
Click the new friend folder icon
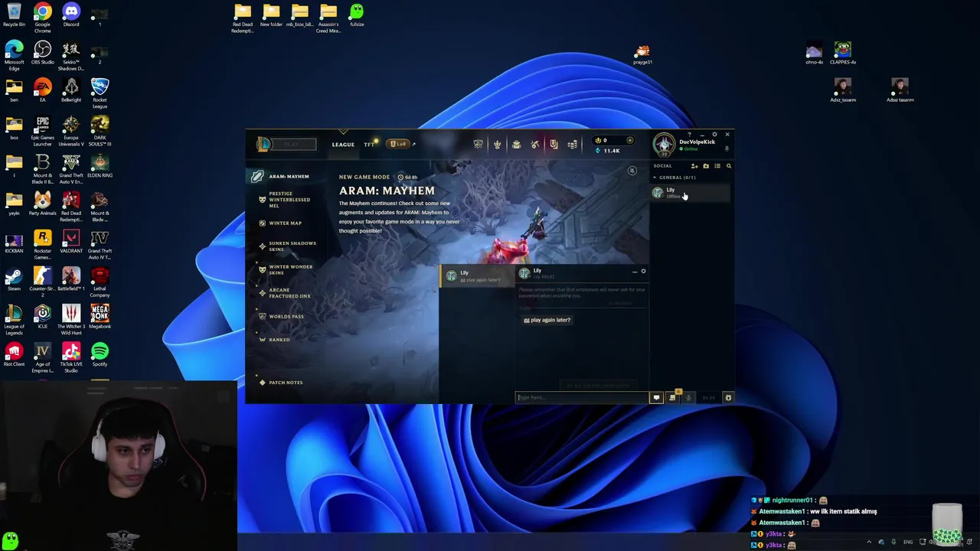tap(706, 166)
